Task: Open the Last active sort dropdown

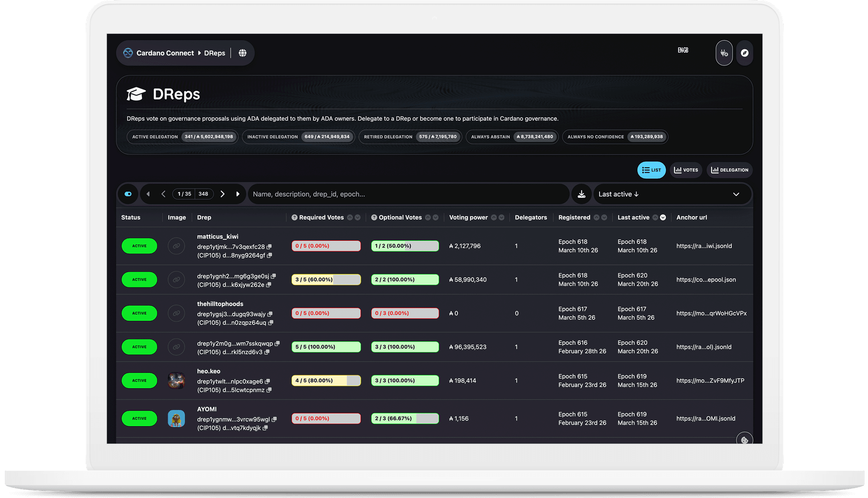Action: click(x=672, y=194)
